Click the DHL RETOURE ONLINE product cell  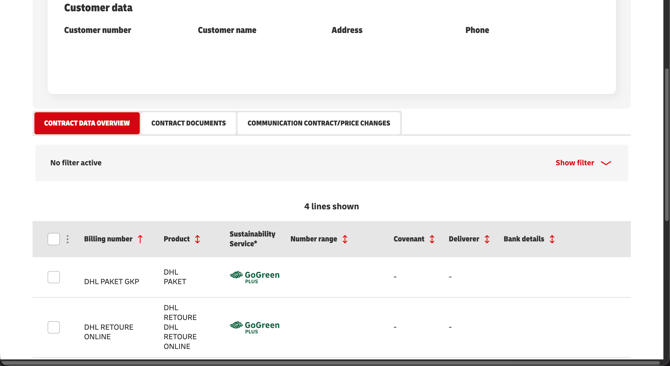[x=180, y=327]
